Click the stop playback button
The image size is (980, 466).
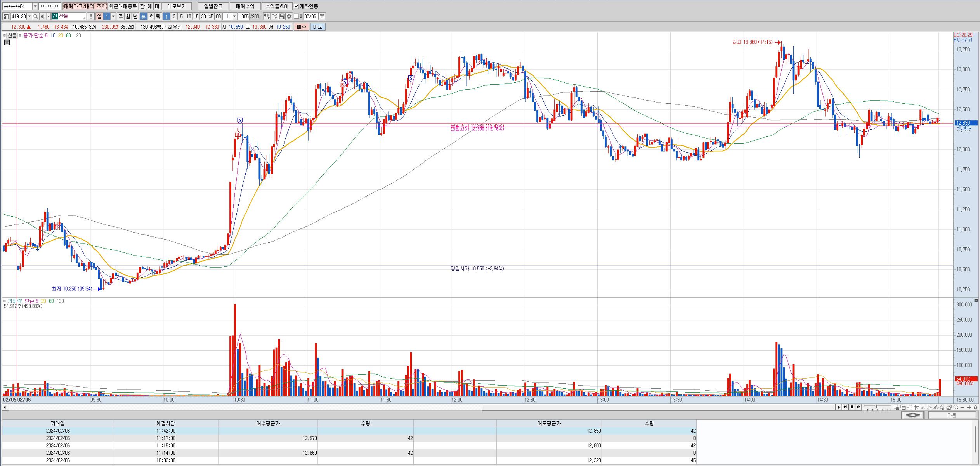coord(852,407)
